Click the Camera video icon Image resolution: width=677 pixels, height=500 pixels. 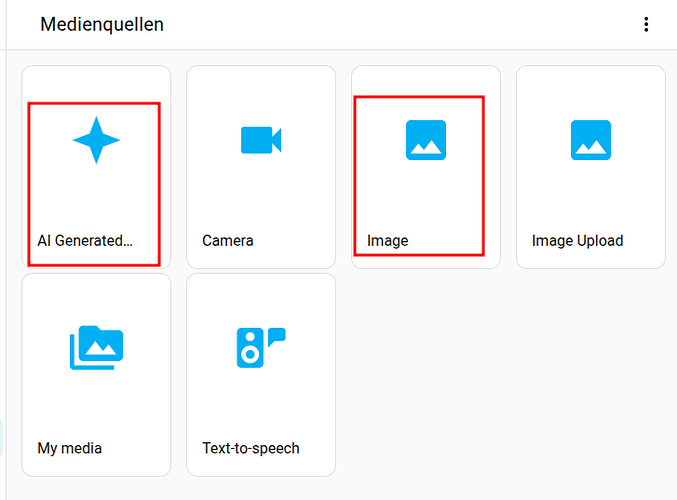261,140
